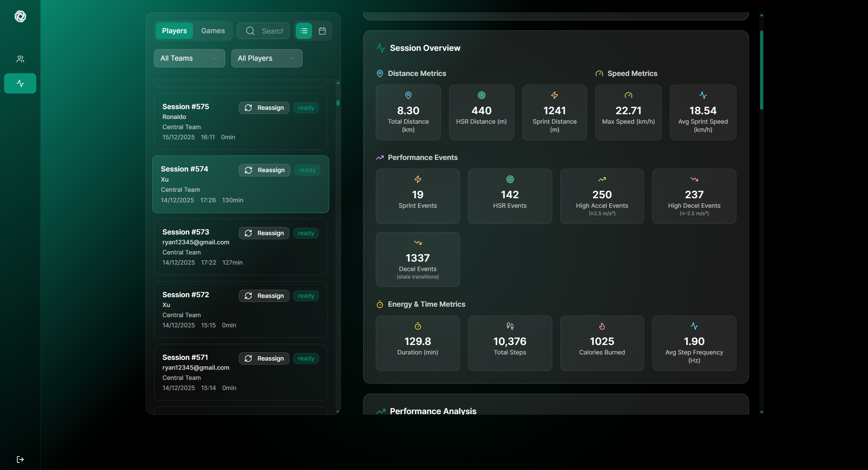Select the activity/sessions icon in sidebar
Screen dimensions: 868x470
tap(20, 83)
